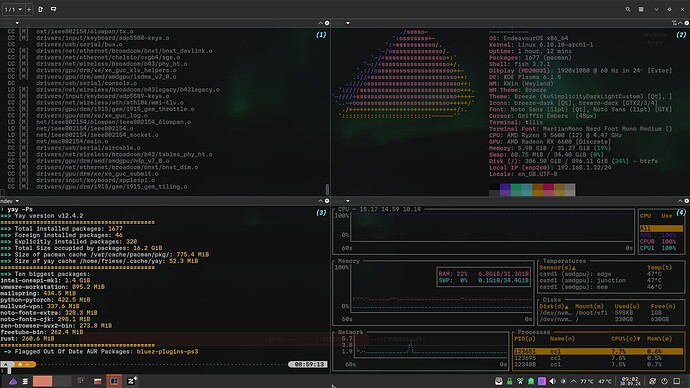Select process row with PID 123695
Screen dimensions: 690x388
point(598,358)
